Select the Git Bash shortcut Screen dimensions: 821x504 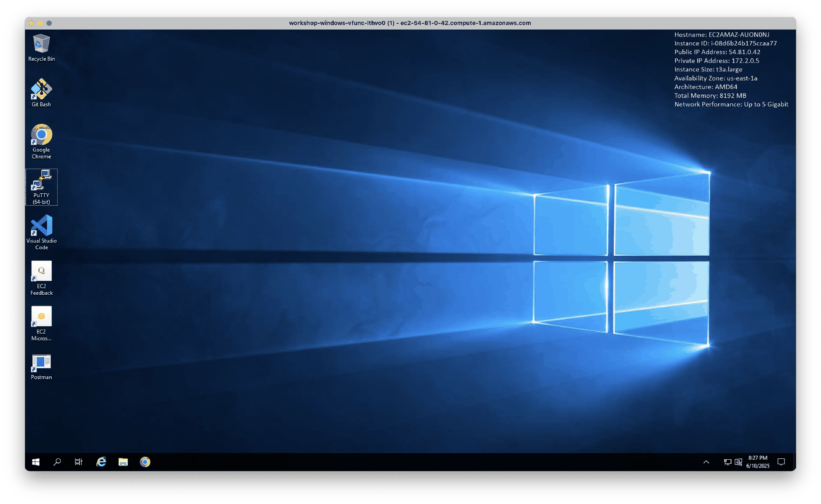pos(41,93)
